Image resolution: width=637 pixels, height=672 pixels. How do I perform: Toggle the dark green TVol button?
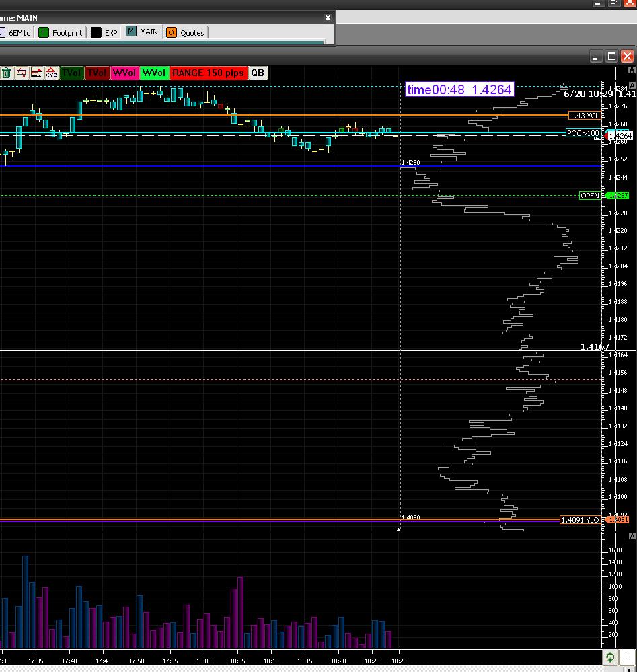click(71, 73)
